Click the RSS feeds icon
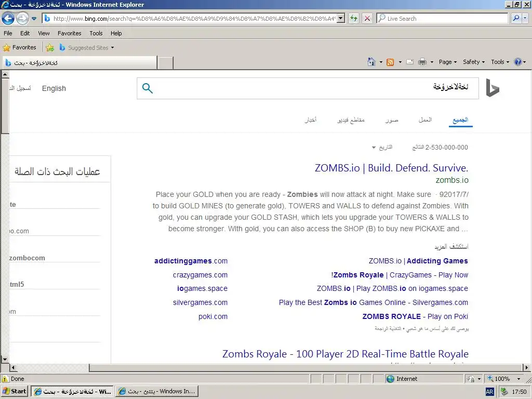This screenshot has width=532, height=399. [x=390, y=62]
